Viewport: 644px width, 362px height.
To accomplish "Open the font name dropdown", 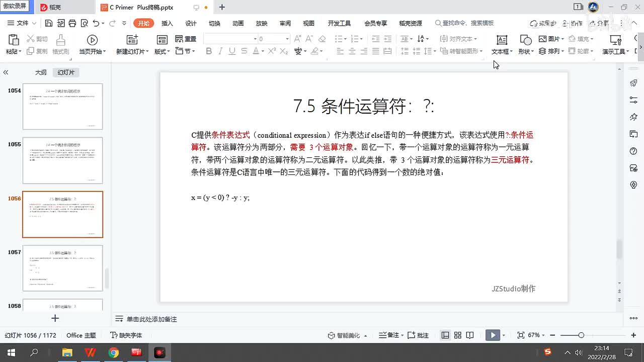I will (255, 39).
